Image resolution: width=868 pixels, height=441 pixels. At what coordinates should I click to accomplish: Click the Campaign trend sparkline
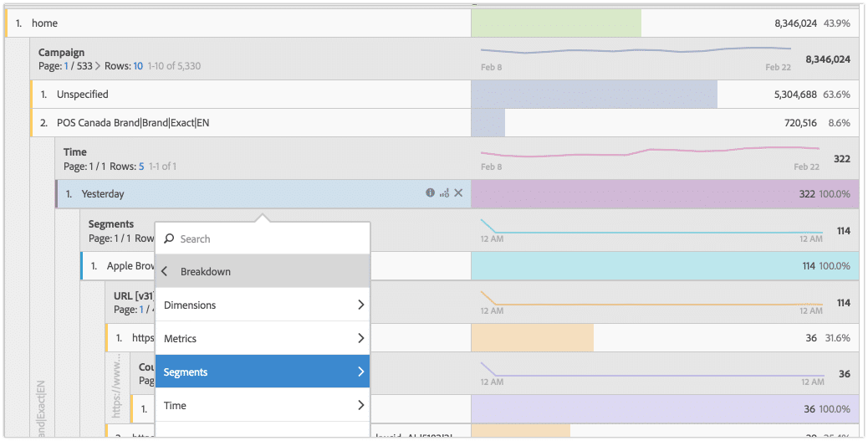click(x=636, y=50)
